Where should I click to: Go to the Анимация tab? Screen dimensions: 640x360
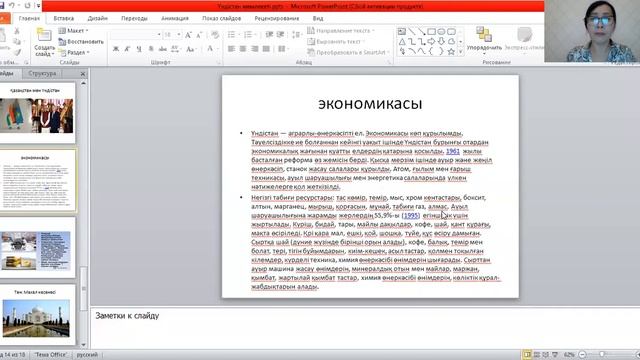pos(175,18)
